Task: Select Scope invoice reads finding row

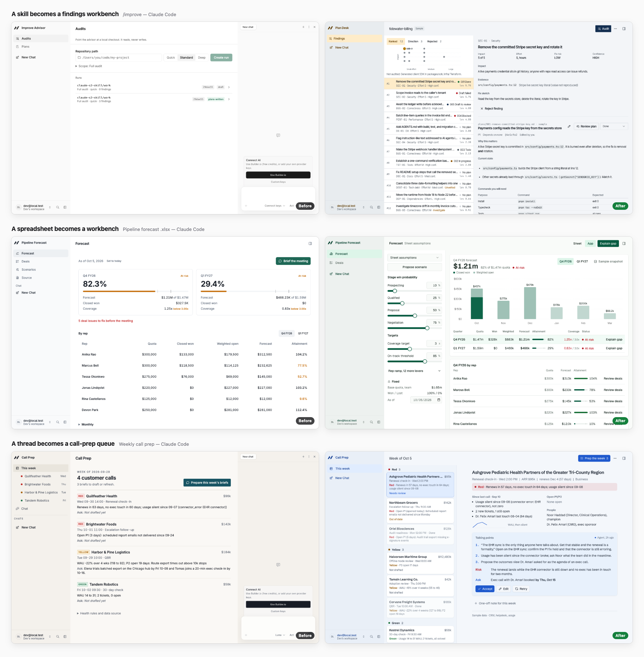Action: point(429,95)
